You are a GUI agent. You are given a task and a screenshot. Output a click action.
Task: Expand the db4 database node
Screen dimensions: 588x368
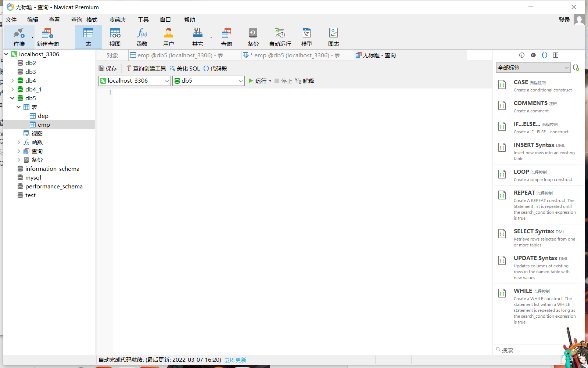coord(12,80)
